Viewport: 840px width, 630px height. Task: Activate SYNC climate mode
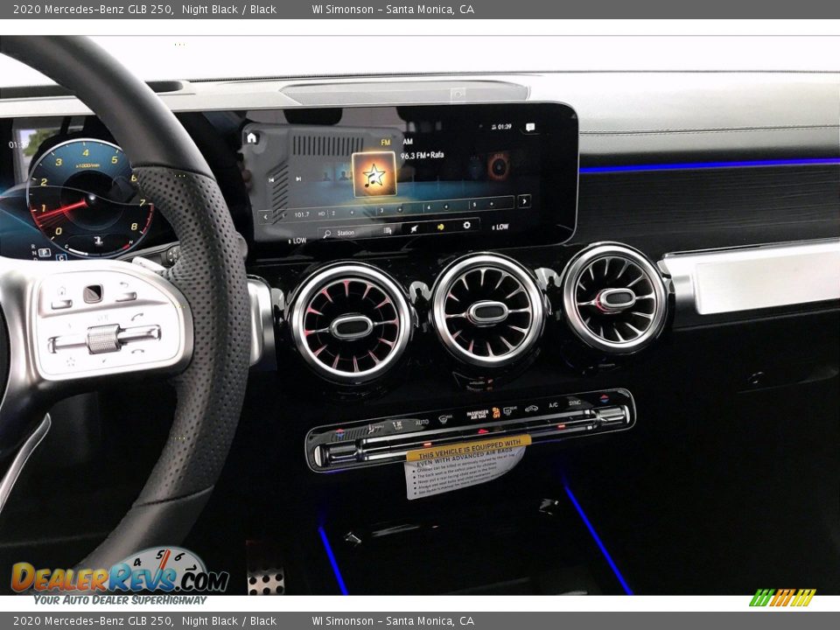pos(576,402)
